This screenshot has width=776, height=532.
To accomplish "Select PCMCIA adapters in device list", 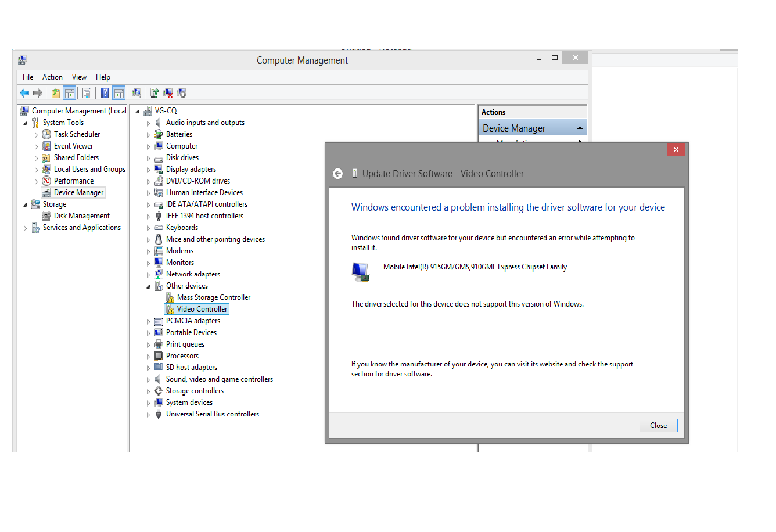I will click(x=193, y=321).
